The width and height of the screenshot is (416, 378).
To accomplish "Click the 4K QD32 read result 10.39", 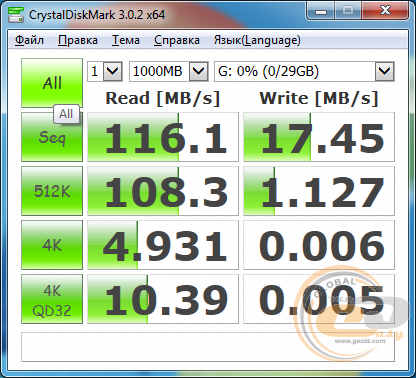I will pyautogui.click(x=163, y=299).
